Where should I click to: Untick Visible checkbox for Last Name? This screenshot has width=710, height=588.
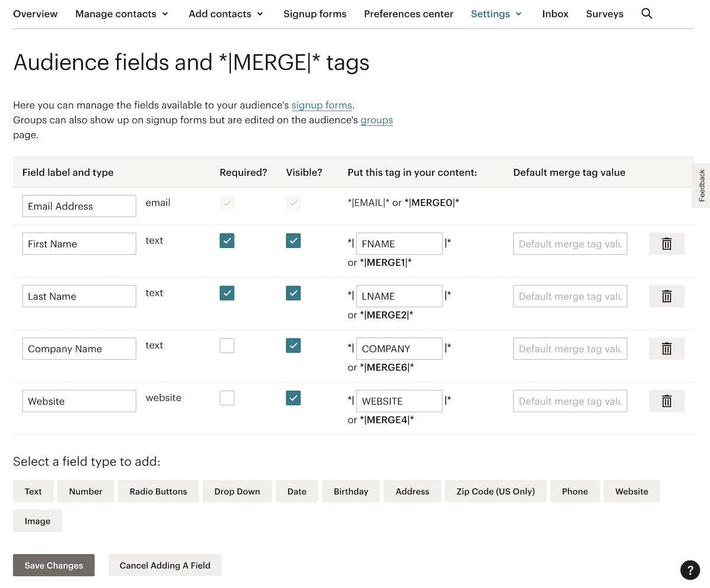click(293, 293)
